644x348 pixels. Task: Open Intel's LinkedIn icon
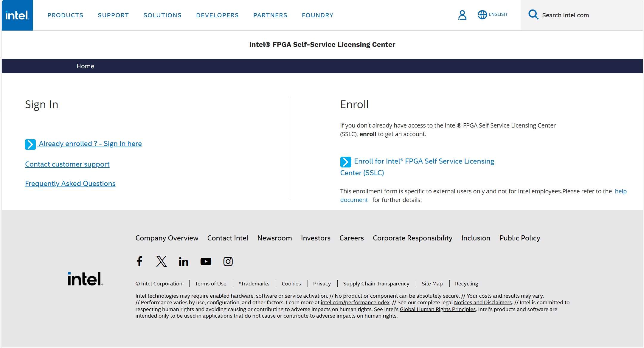coord(184,261)
